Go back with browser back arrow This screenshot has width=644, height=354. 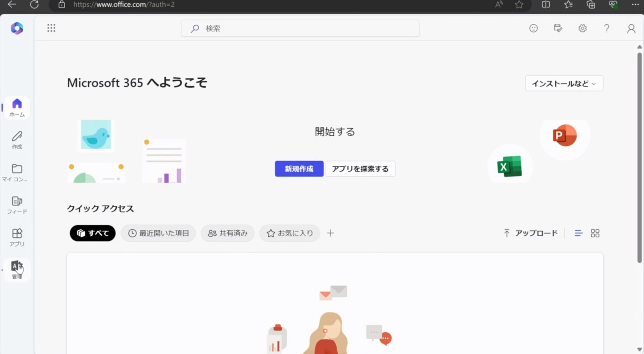click(12, 4)
